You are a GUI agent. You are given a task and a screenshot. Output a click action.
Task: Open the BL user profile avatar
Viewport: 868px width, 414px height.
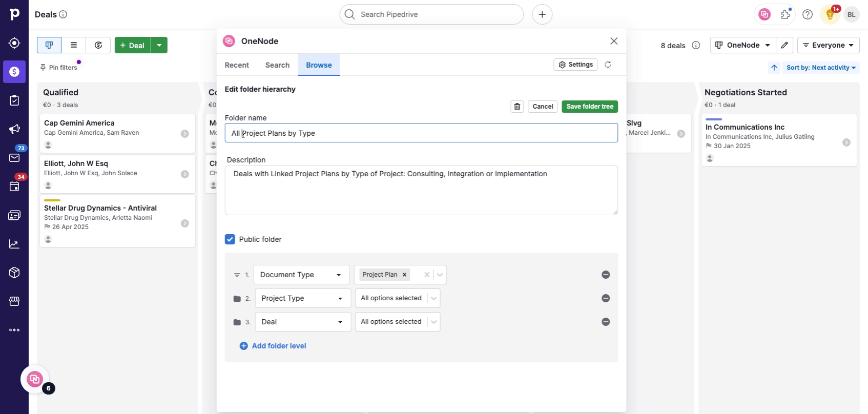[852, 14]
